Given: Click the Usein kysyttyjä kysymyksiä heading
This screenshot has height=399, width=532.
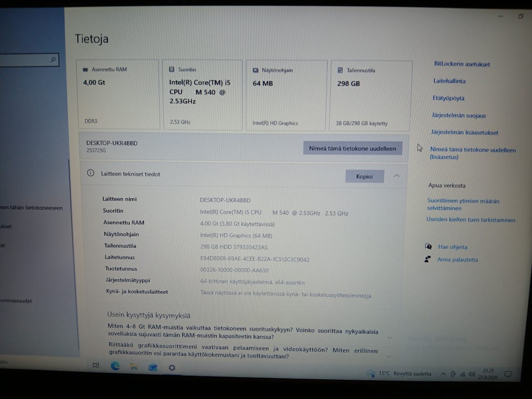Looking at the screenshot, I should tap(149, 315).
